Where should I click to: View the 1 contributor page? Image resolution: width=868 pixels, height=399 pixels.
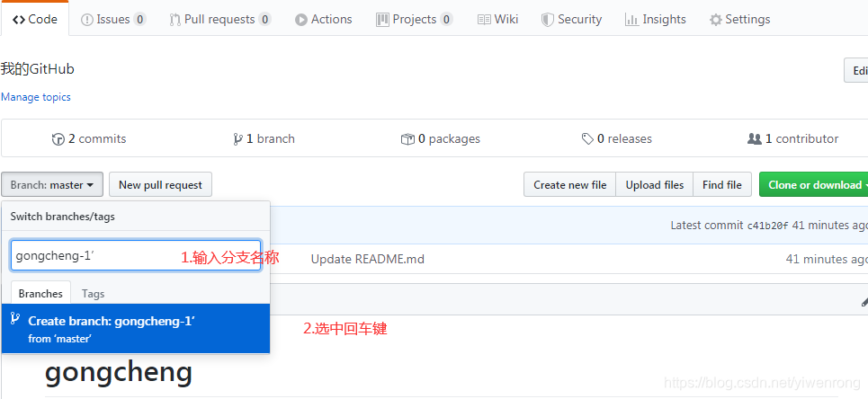tap(792, 139)
